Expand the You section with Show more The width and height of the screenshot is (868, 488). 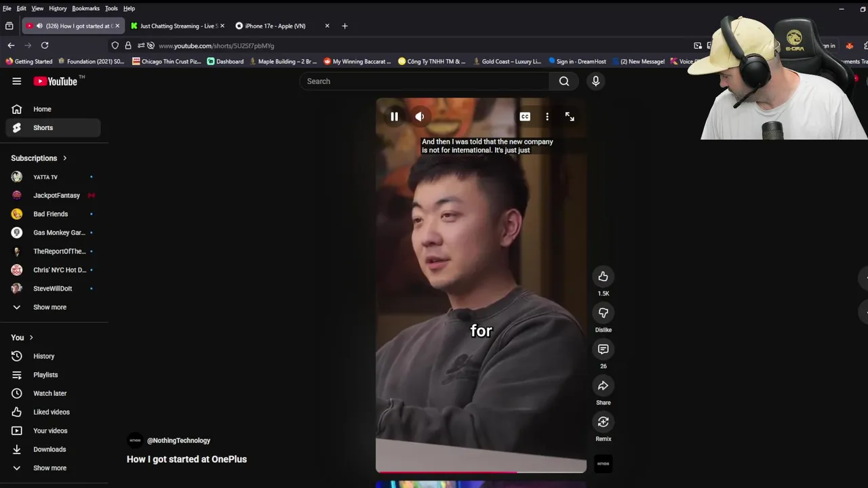[53, 468]
